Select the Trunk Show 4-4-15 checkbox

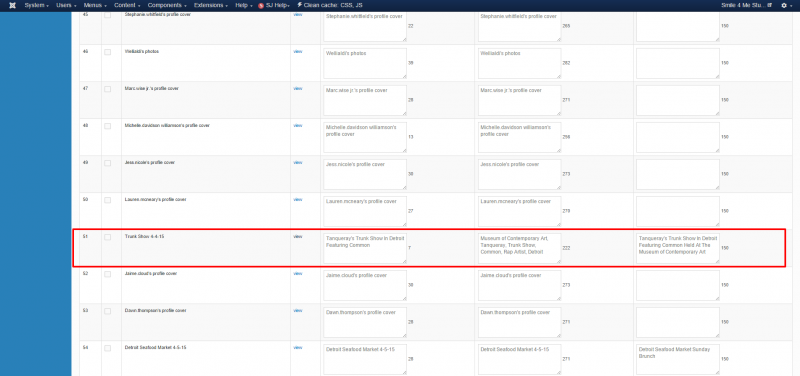click(108, 237)
